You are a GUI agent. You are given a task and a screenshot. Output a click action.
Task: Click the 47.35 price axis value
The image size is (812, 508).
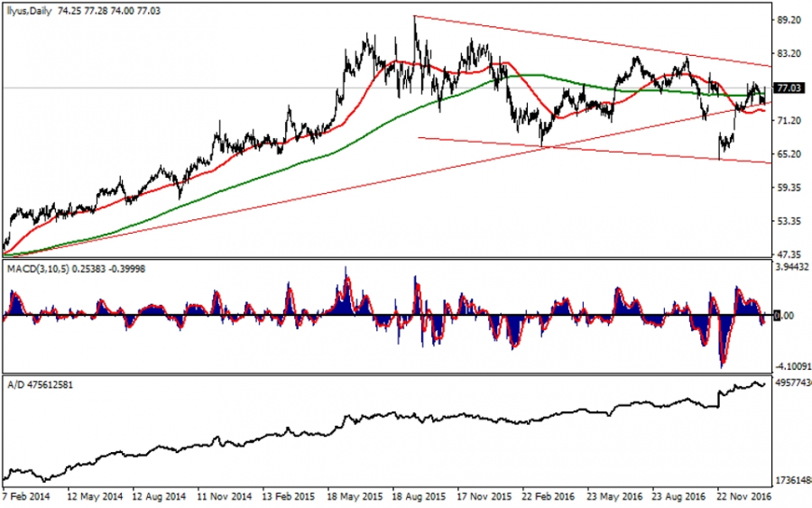coord(789,254)
